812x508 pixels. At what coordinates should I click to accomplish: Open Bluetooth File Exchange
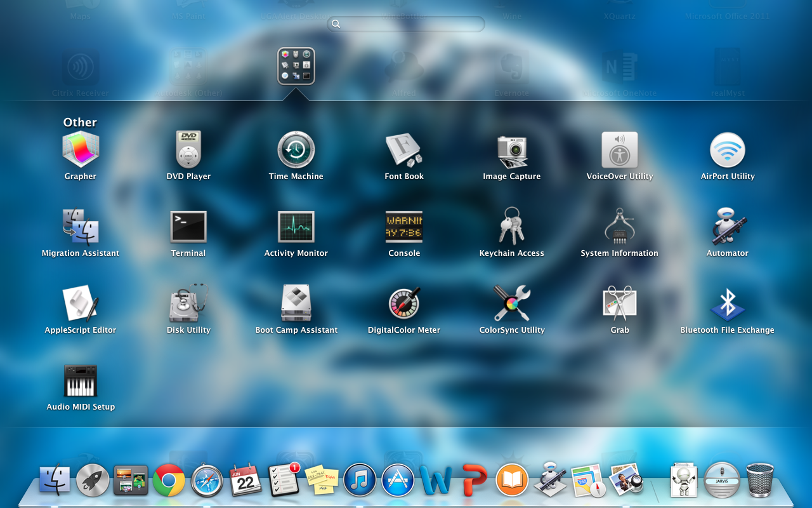(x=728, y=304)
